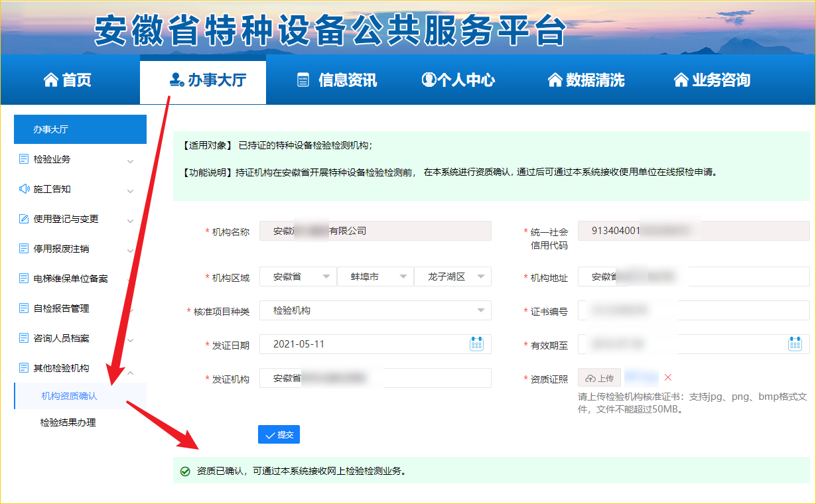Expand the 施工告知 menu chevron
This screenshot has width=816, height=504.
(130, 190)
